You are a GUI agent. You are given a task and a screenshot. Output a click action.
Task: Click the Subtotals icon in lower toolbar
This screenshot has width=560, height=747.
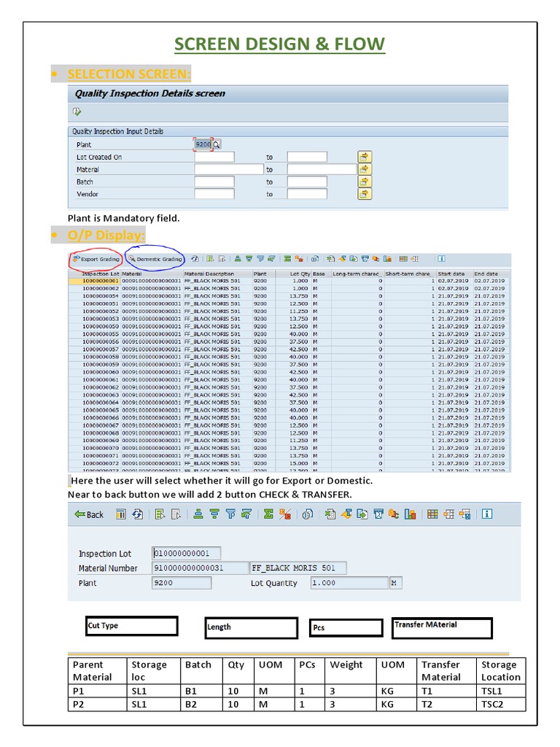point(285,514)
